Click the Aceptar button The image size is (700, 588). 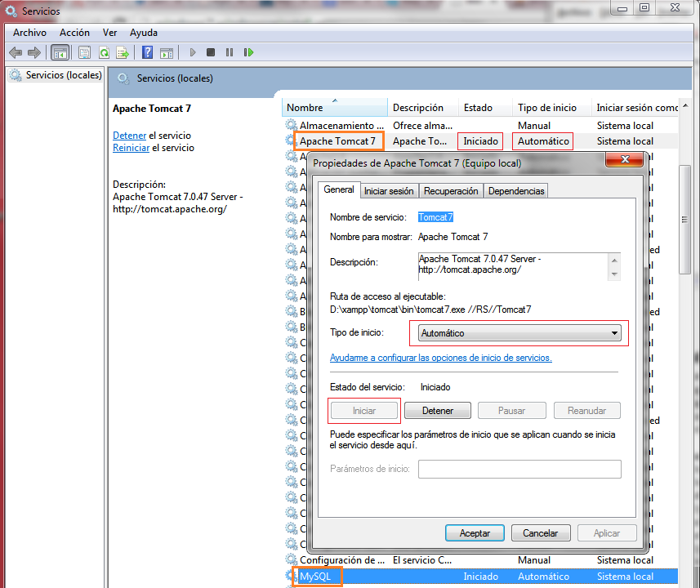coord(475,533)
